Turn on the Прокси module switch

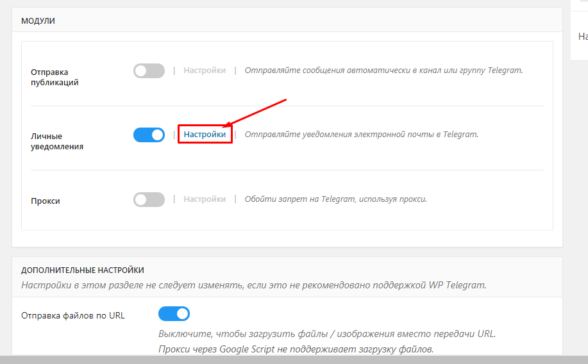(149, 199)
